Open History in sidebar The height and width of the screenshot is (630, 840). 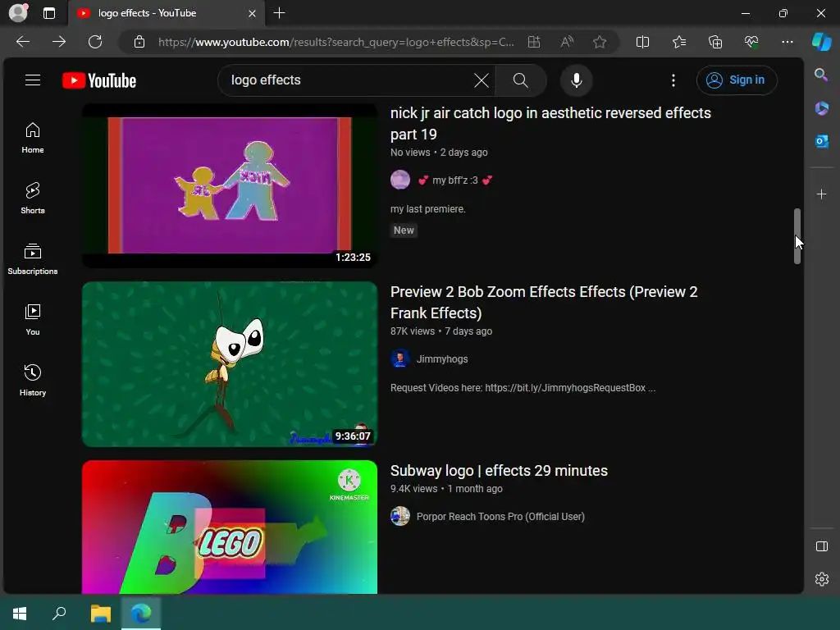33,381
